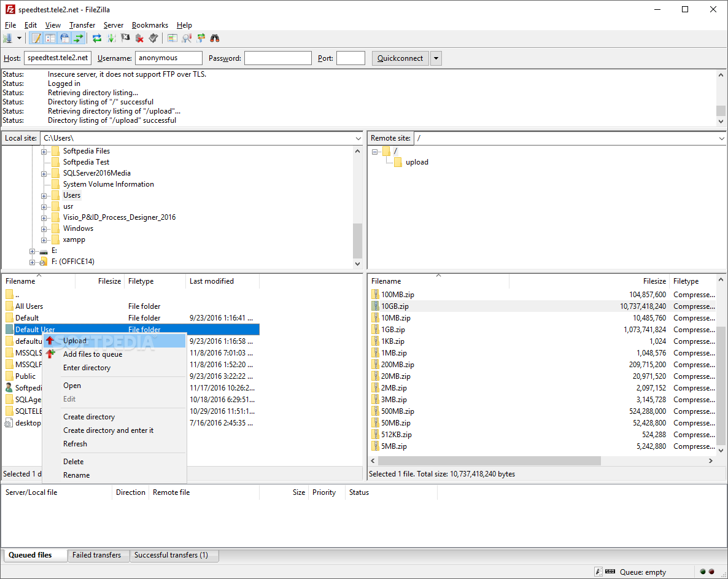728x579 pixels.
Task: Expand the xampp folder tree node
Action: [x=44, y=240]
